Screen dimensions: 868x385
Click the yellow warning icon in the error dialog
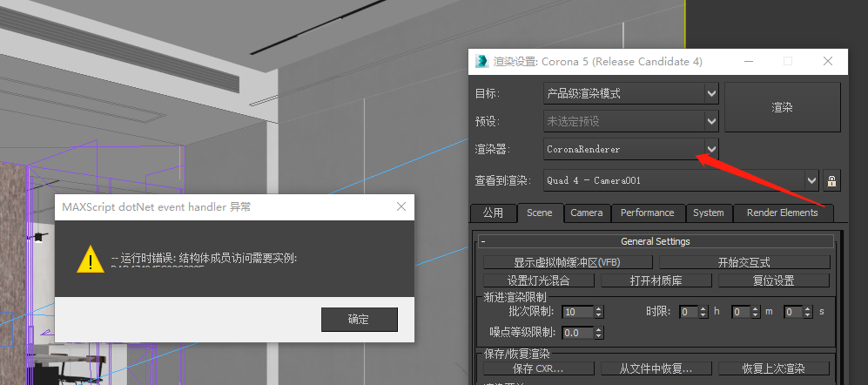click(91, 260)
